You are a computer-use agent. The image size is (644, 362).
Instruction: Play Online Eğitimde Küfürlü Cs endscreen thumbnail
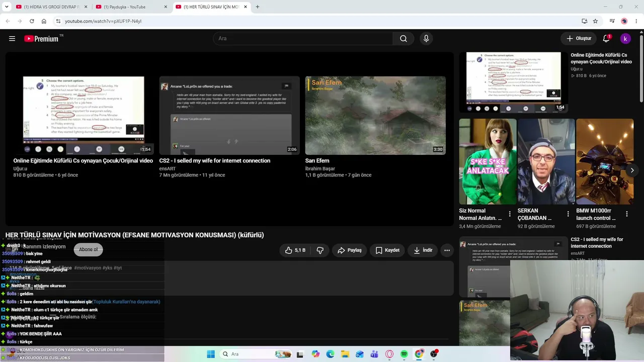[84, 115]
